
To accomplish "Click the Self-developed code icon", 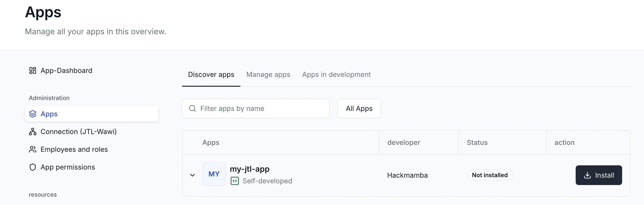I will 234,181.
